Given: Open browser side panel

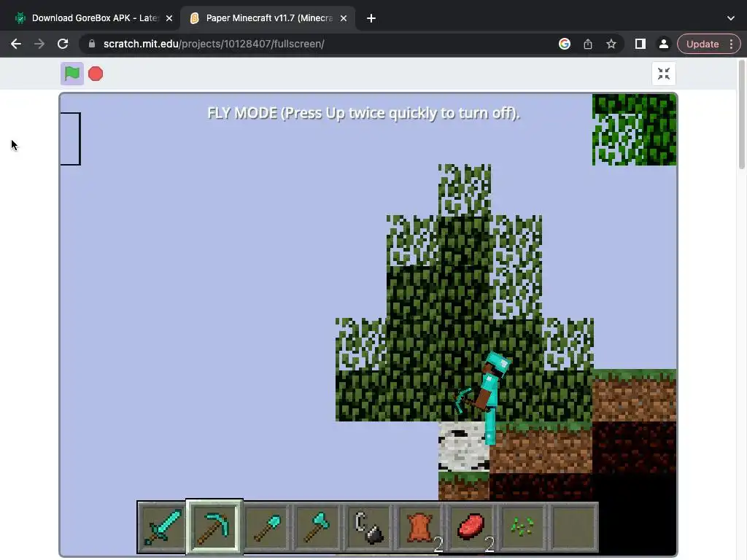Looking at the screenshot, I should (x=640, y=44).
